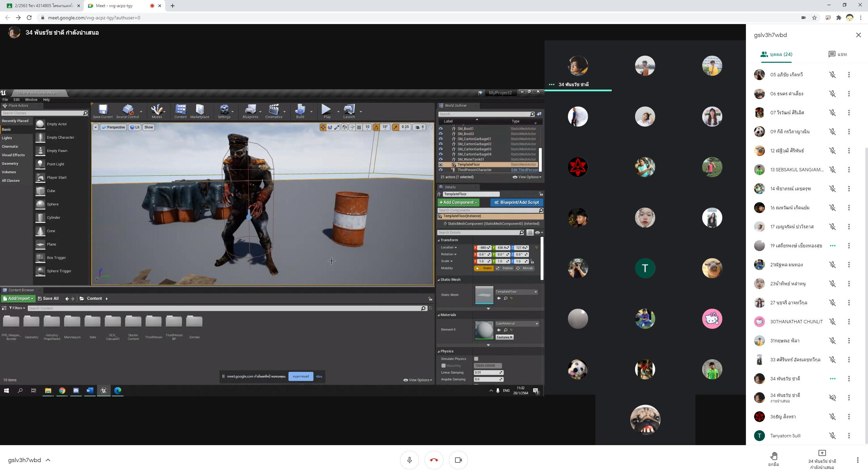Open the Modes tool icon
Screen dimensions: 868x475
coord(157,111)
